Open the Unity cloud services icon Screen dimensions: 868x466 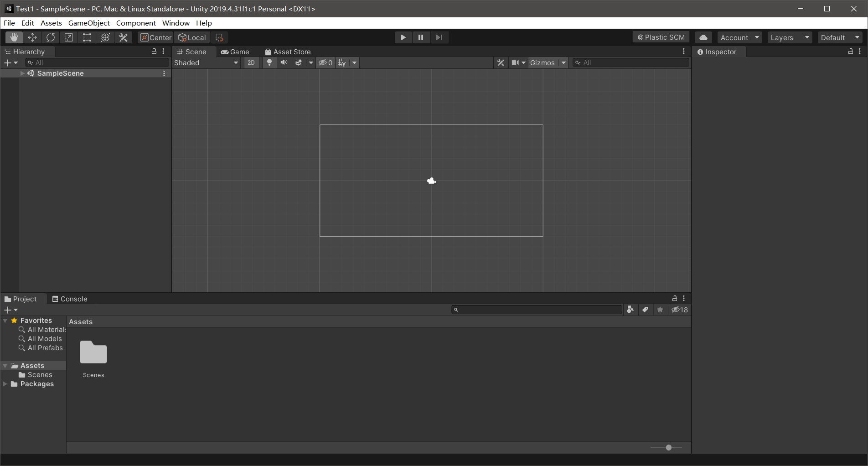click(703, 37)
